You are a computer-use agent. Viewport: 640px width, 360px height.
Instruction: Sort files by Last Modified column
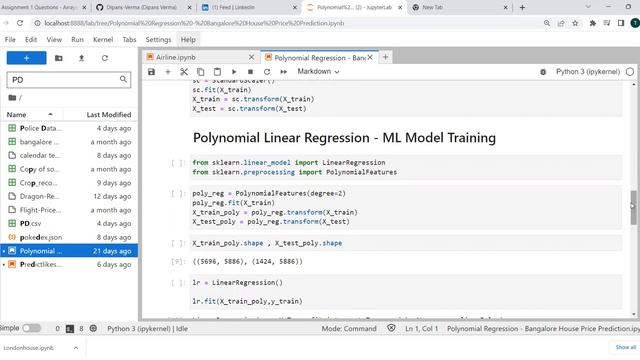[109, 115]
